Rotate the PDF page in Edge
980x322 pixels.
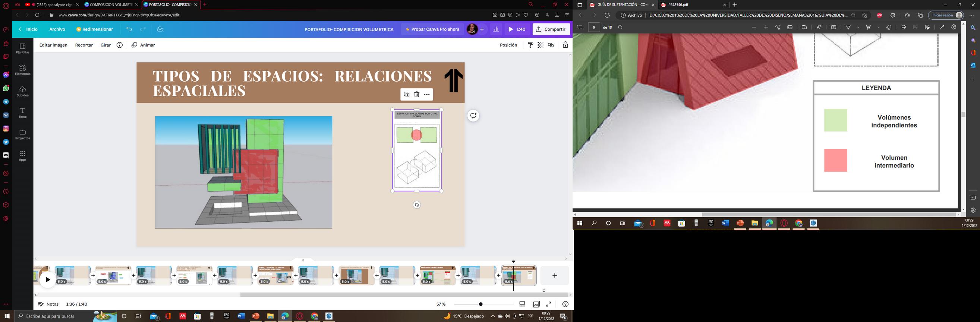click(x=778, y=27)
